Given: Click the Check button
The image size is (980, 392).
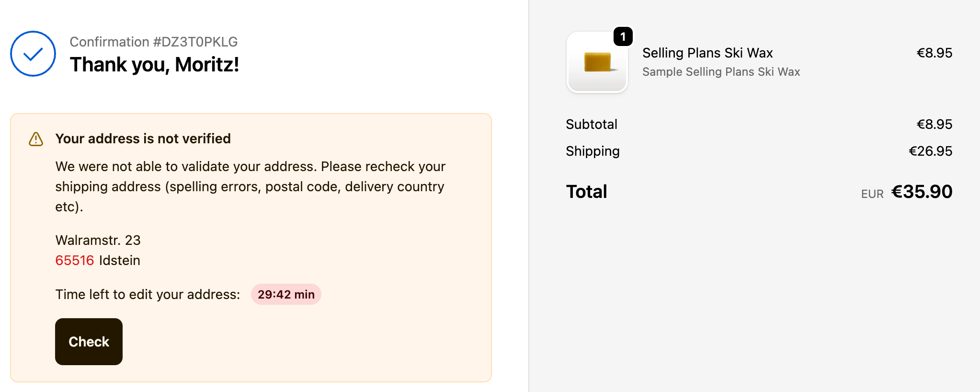Looking at the screenshot, I should click(89, 341).
